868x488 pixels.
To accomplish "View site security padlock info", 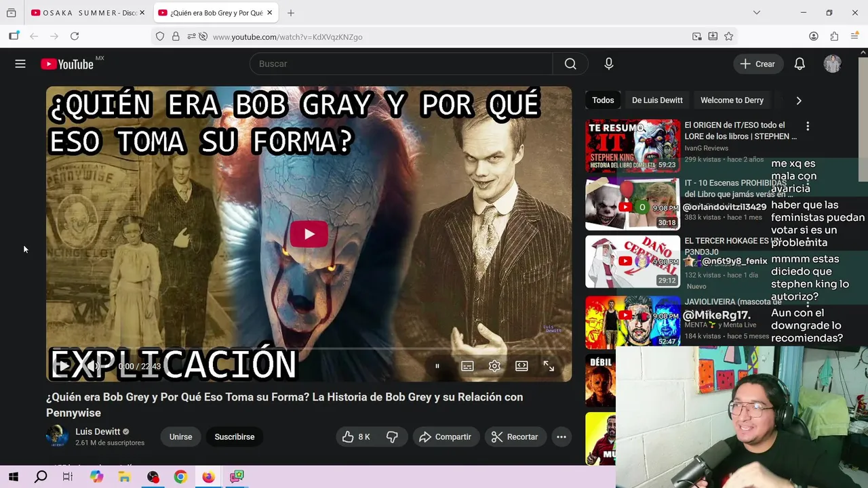I will point(176,37).
